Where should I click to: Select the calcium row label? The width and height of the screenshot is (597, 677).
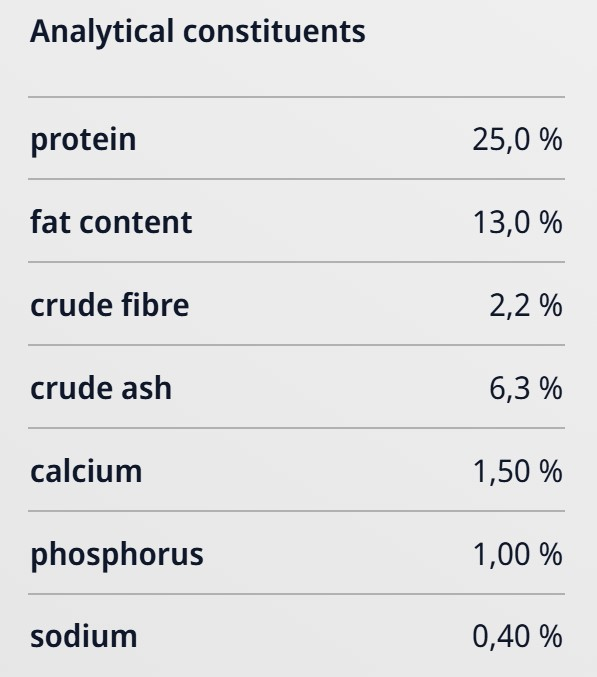point(86,471)
